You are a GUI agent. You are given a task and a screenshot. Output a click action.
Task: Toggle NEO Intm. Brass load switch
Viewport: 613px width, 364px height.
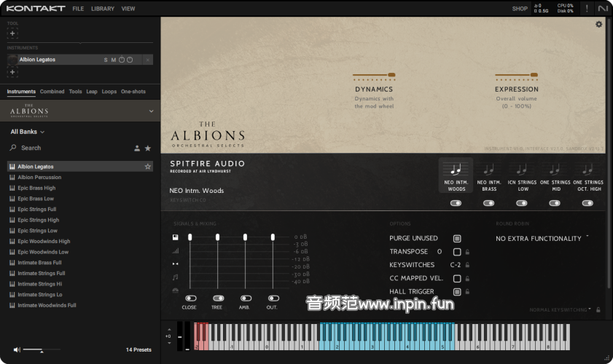(x=488, y=203)
